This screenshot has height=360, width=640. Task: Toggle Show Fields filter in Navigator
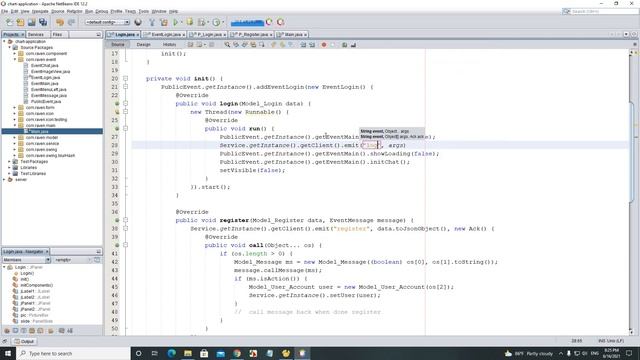pos(15,331)
